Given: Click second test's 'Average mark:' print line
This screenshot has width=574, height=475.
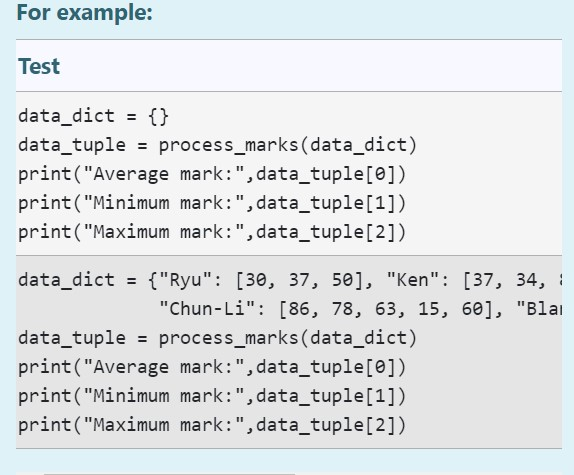Looking at the screenshot, I should [x=212, y=367].
